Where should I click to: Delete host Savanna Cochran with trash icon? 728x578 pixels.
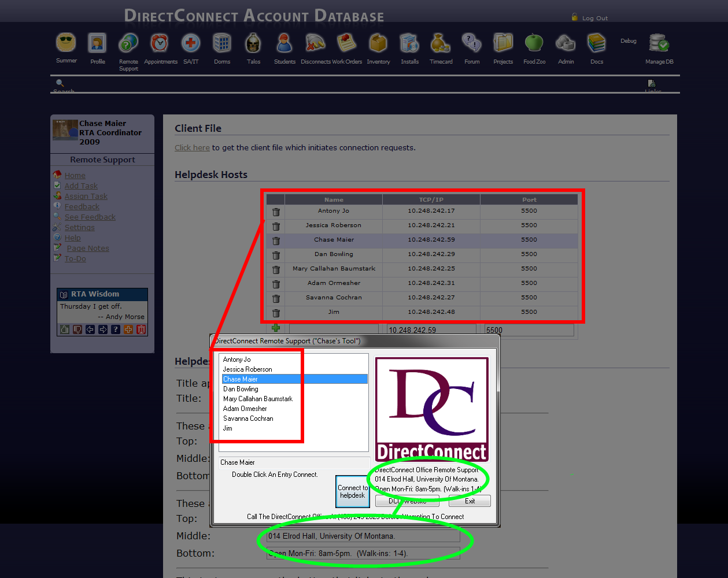tap(276, 299)
